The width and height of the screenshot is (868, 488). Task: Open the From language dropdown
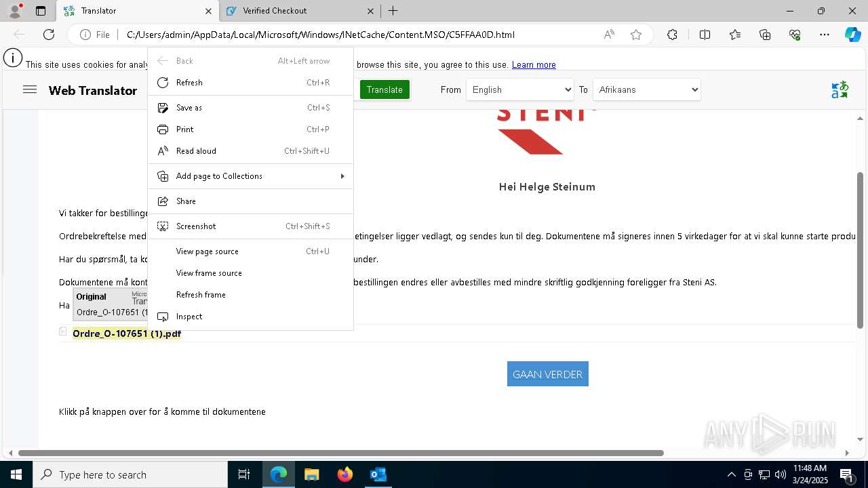[520, 89]
